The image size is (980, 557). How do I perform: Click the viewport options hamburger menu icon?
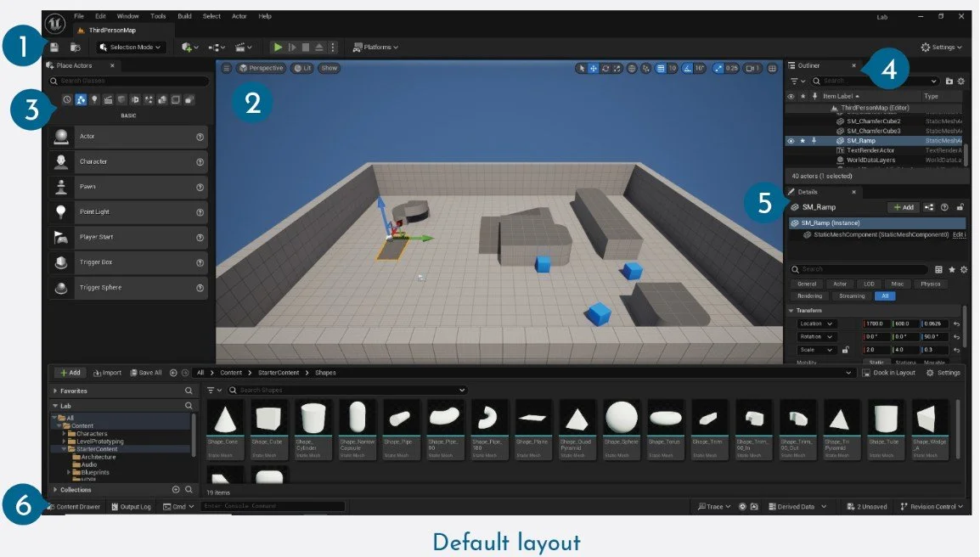click(x=226, y=68)
